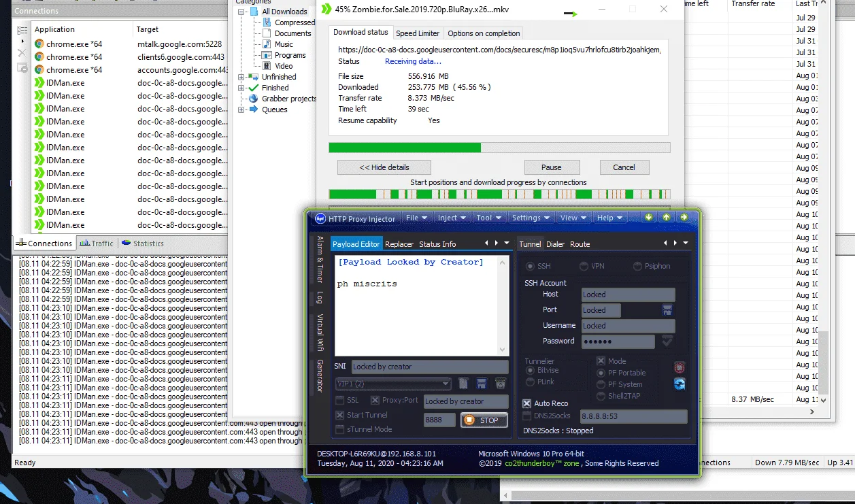Viewport: 855px width, 504px height.
Task: Toggle the Proxy:Port checkbox
Action: click(375, 401)
